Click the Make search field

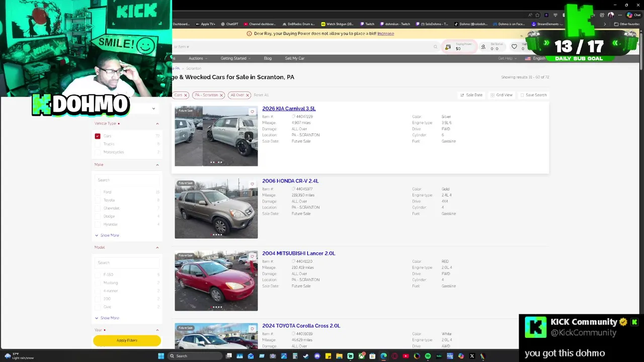[127, 180]
